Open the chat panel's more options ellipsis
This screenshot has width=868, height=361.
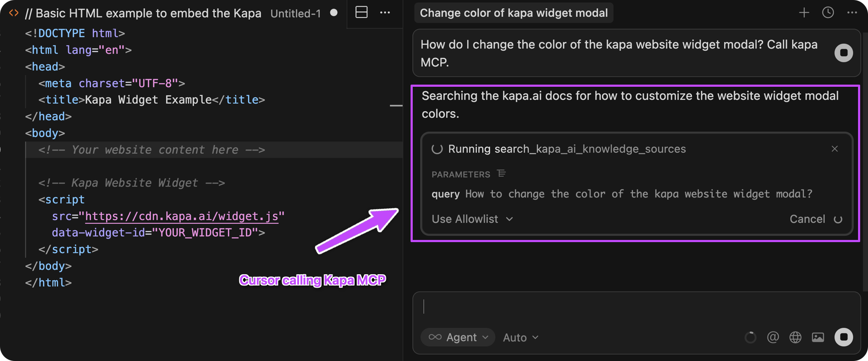852,13
